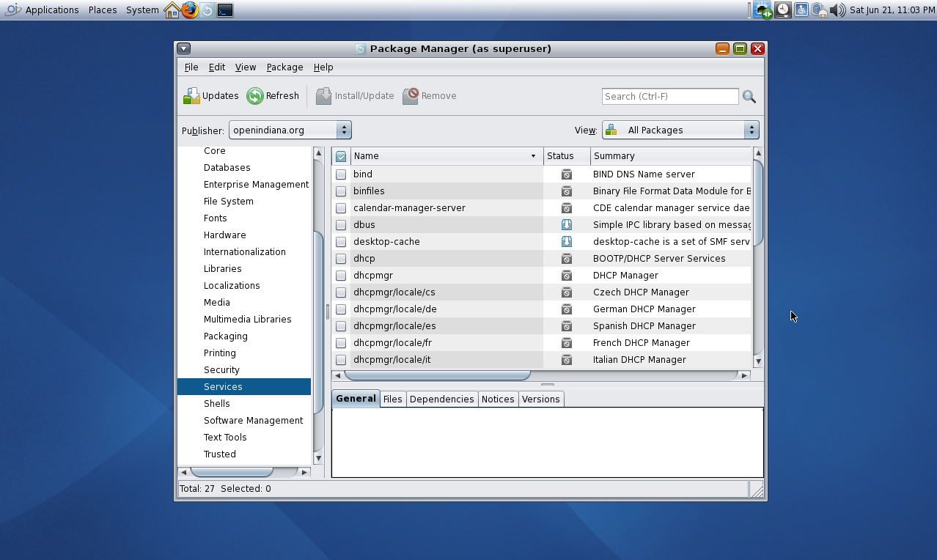This screenshot has width=937, height=560.
Task: Open the File menu
Action: point(191,67)
